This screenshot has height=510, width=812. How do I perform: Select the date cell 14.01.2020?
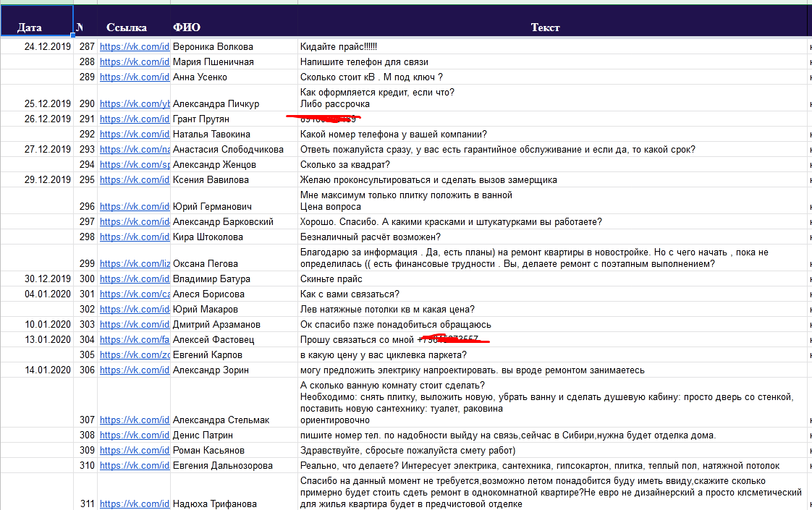click(37, 370)
